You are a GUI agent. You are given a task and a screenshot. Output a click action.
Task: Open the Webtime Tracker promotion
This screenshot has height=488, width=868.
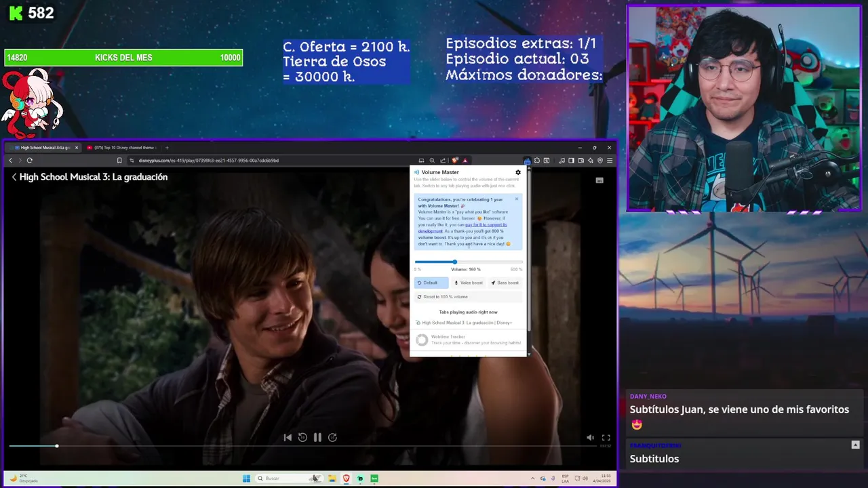point(468,340)
